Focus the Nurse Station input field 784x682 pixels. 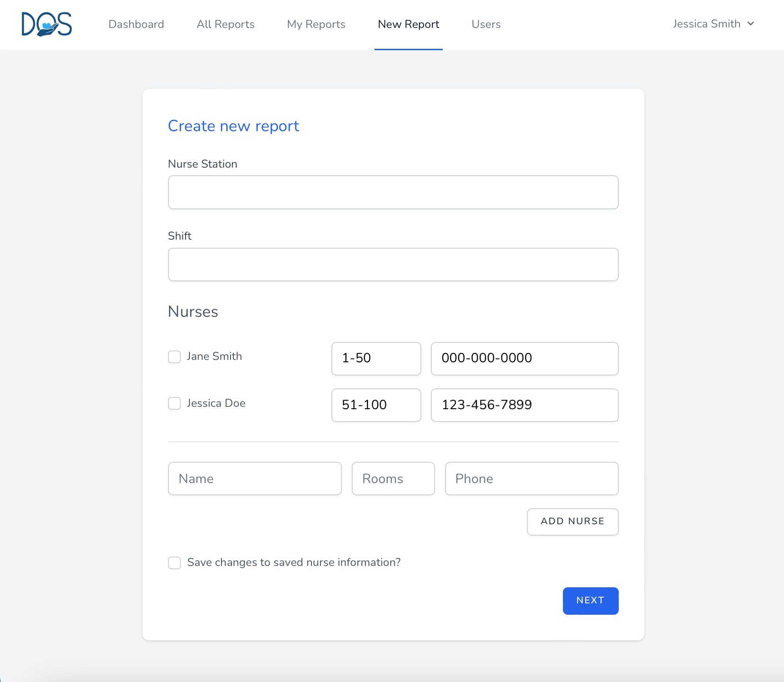393,192
